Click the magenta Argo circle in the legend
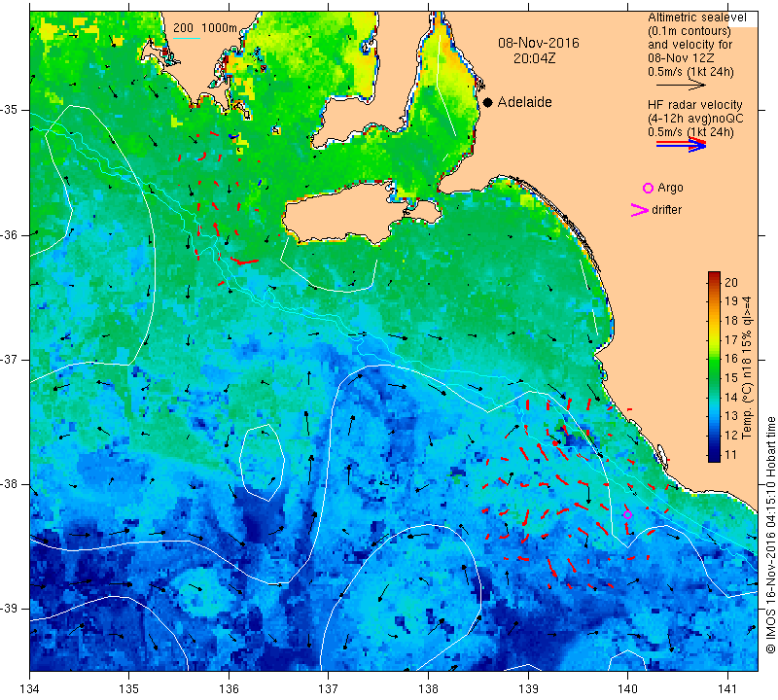This screenshot has width=778, height=700. pyautogui.click(x=648, y=188)
